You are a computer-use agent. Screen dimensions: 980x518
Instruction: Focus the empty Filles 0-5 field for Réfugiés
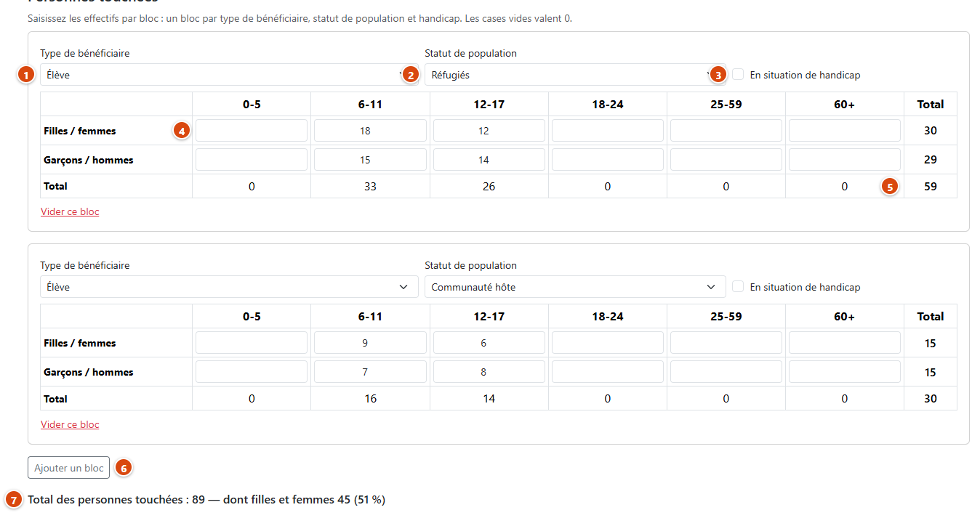point(252,131)
